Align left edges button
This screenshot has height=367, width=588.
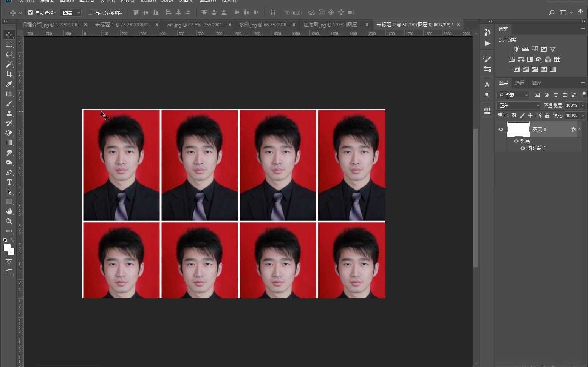169,12
